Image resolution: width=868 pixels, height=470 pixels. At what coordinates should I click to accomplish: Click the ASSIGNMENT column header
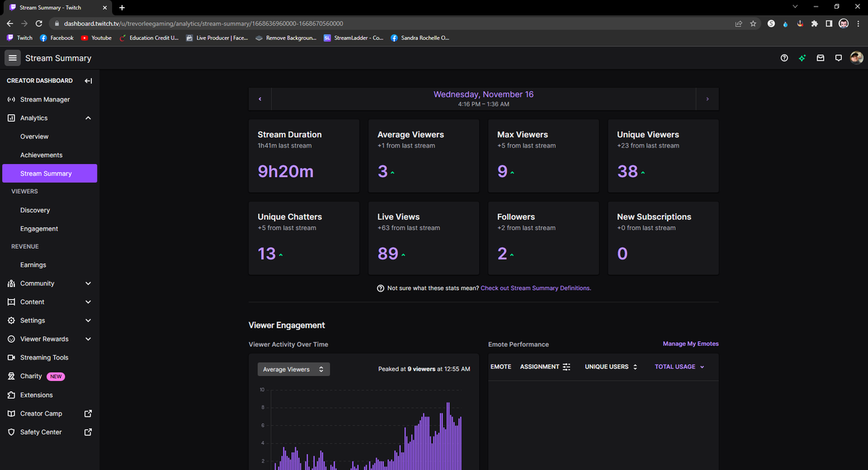pyautogui.click(x=540, y=367)
